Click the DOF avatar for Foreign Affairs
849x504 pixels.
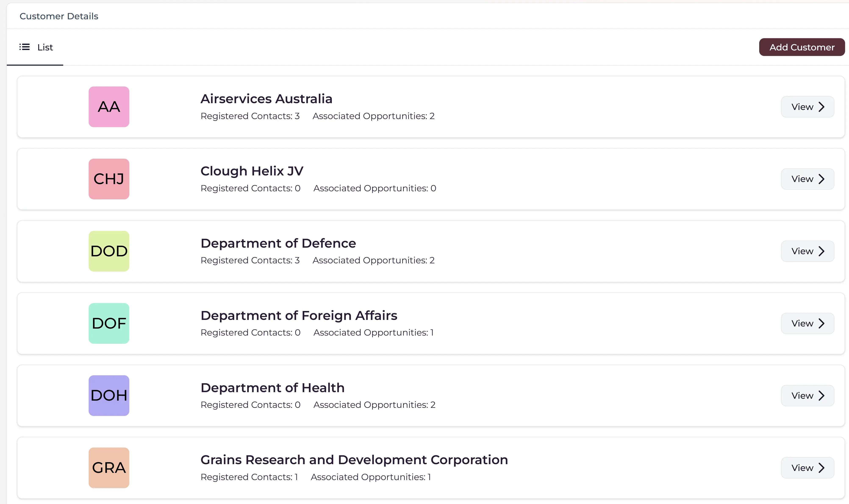(x=109, y=323)
